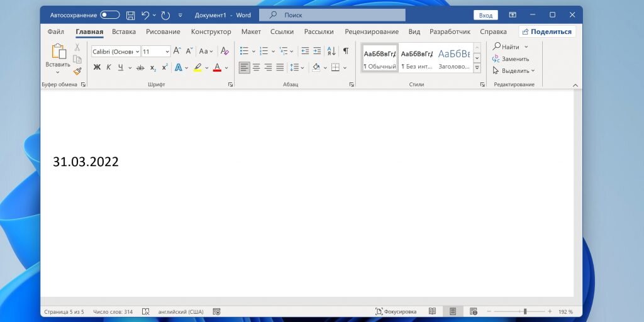Click the Вход sign-in button

point(486,15)
